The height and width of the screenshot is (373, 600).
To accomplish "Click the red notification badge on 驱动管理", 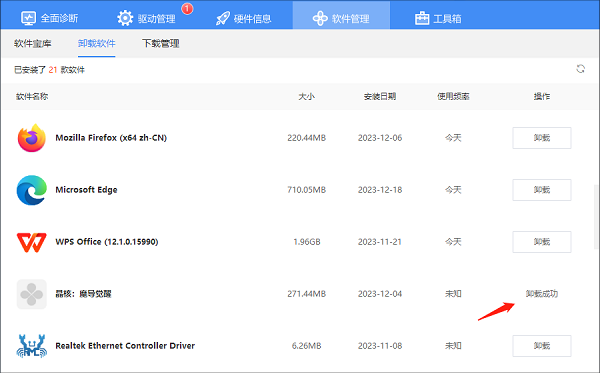I will coord(187,8).
